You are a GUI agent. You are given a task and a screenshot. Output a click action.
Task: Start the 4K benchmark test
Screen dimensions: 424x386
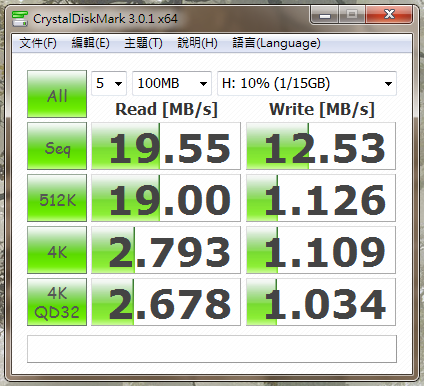click(x=57, y=250)
